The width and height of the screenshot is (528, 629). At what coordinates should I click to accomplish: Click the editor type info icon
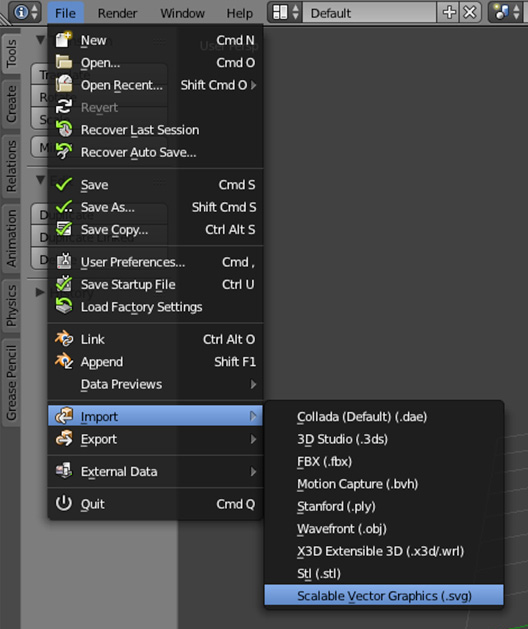pyautogui.click(x=25, y=12)
